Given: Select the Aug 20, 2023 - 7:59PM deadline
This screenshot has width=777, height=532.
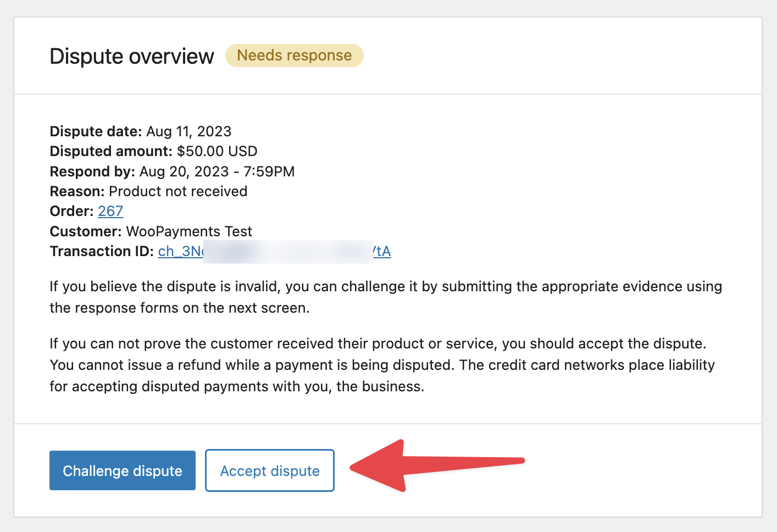Looking at the screenshot, I should click(x=217, y=171).
